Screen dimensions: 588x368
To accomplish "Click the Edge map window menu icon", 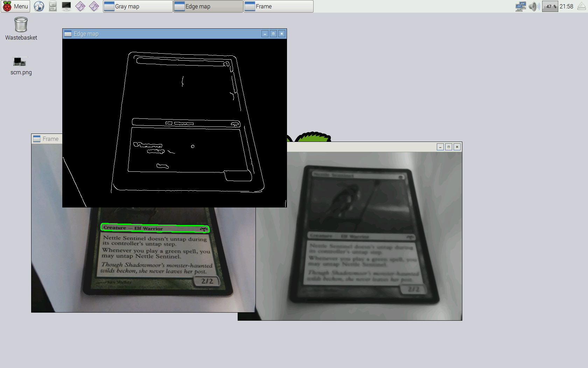I will tap(68, 34).
